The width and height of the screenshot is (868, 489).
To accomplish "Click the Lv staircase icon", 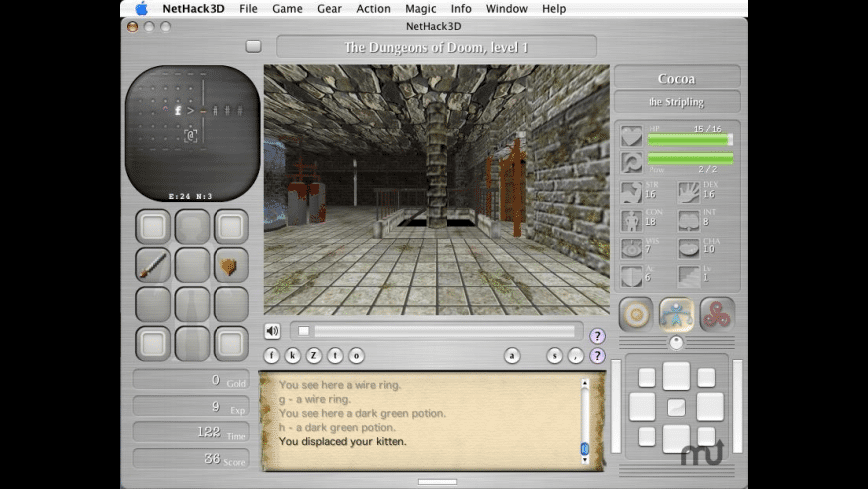I will coord(689,276).
